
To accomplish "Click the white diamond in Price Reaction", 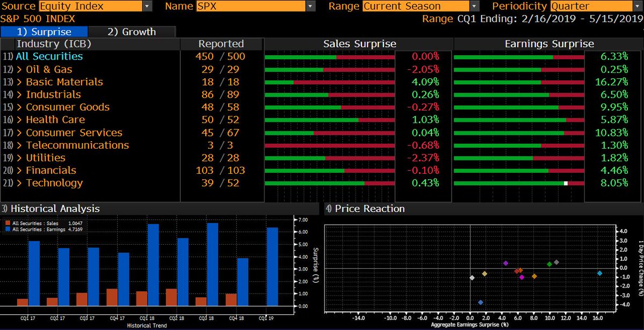I will click(x=472, y=278).
